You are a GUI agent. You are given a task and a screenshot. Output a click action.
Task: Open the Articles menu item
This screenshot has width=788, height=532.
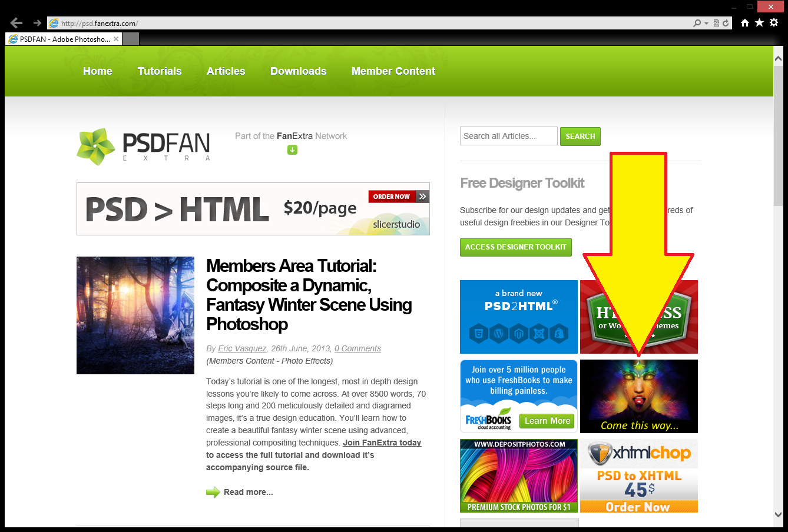[x=226, y=71]
